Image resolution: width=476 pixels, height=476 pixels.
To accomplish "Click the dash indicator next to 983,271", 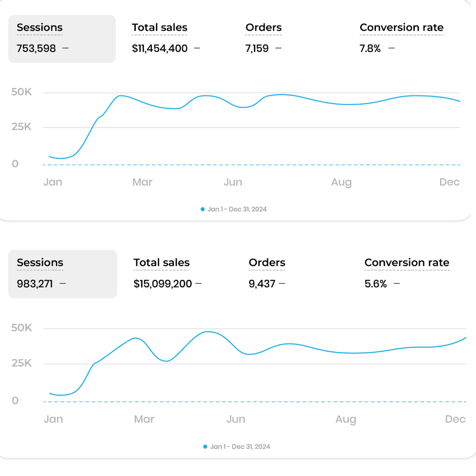I will click(63, 283).
